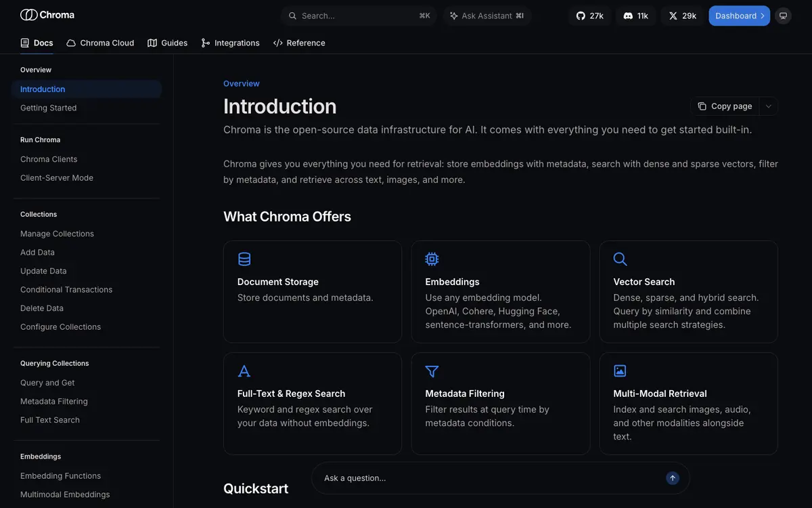Click the Chroma Cloud tab cloud icon
Screen dimensions: 812x508
point(71,43)
